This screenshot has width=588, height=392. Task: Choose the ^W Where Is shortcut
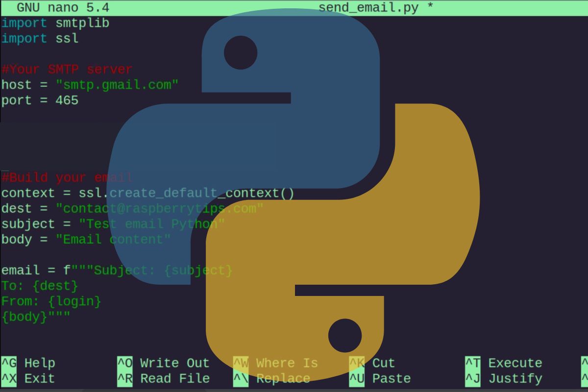(x=275, y=363)
